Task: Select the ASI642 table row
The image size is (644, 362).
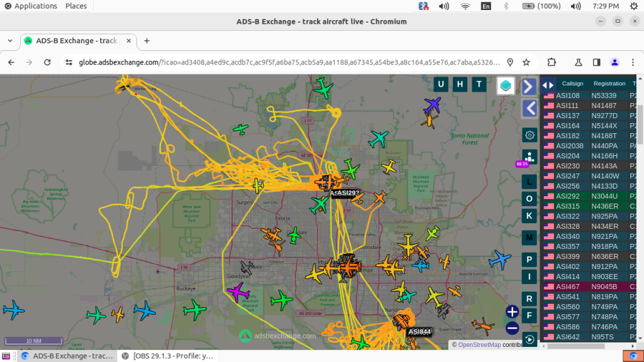Action: click(x=590, y=337)
